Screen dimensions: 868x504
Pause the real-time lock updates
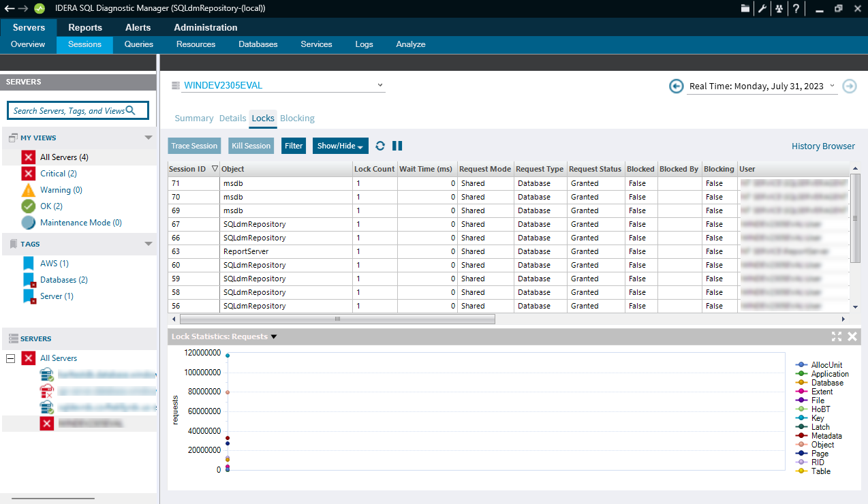tap(397, 146)
